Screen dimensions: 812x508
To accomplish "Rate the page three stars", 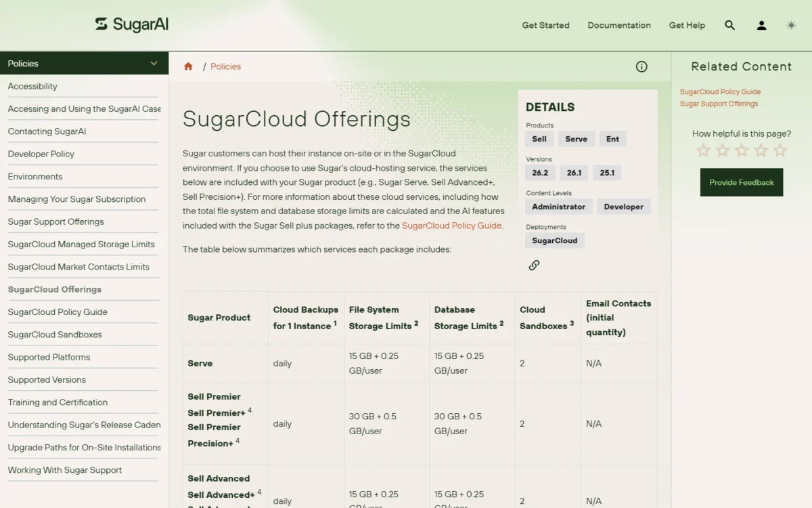I will tap(742, 150).
